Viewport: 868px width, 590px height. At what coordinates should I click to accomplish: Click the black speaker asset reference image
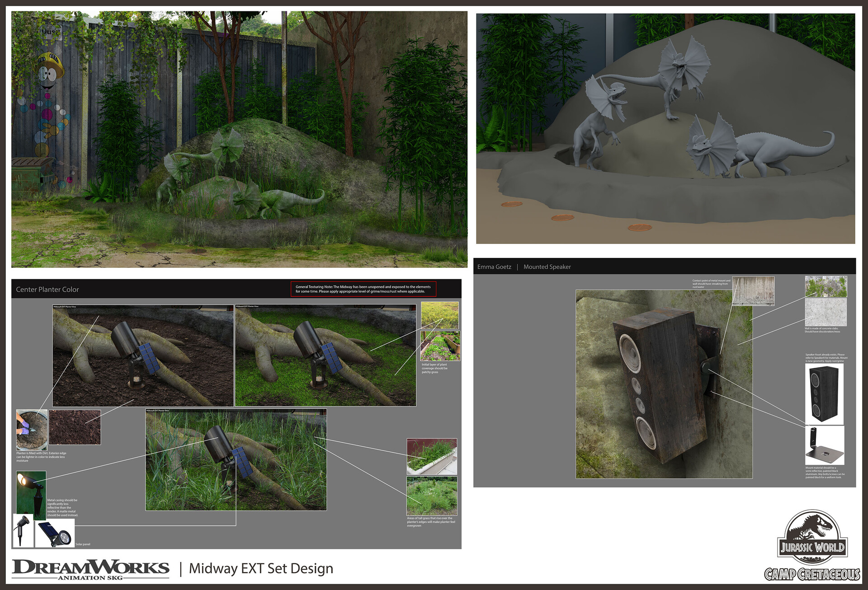(824, 394)
